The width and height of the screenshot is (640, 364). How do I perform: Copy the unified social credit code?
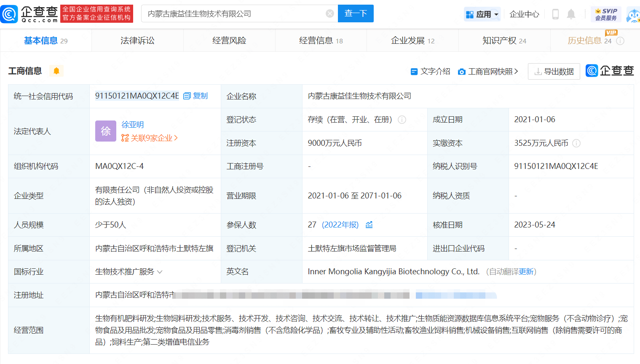(x=196, y=96)
